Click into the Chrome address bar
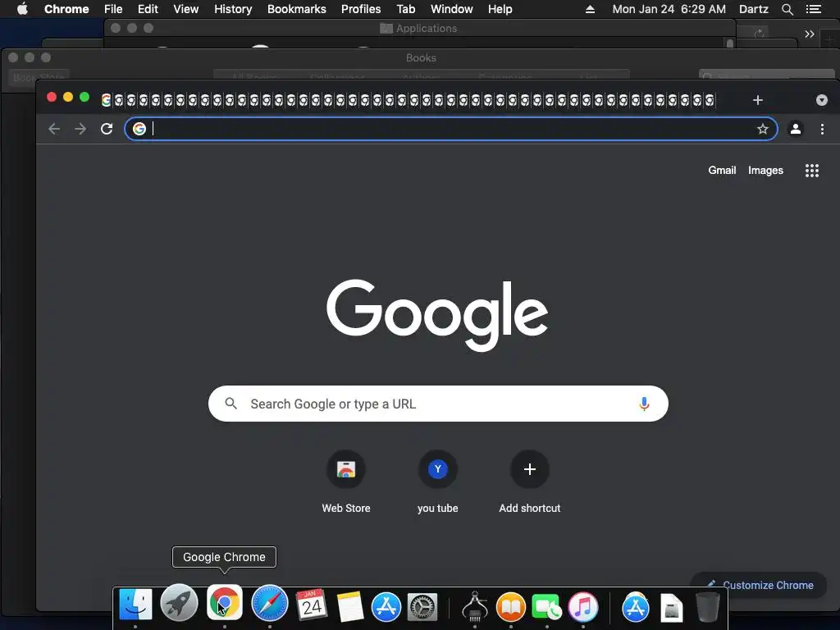This screenshot has height=630, width=840. [451, 129]
